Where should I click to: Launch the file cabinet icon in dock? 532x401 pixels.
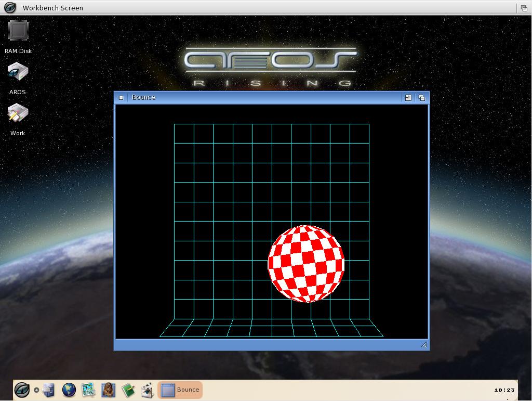tap(48, 390)
